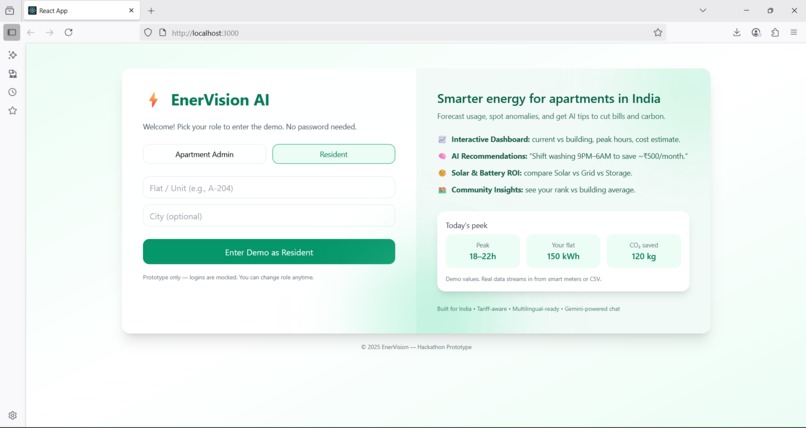Click Enter Demo as Resident button

tap(269, 252)
